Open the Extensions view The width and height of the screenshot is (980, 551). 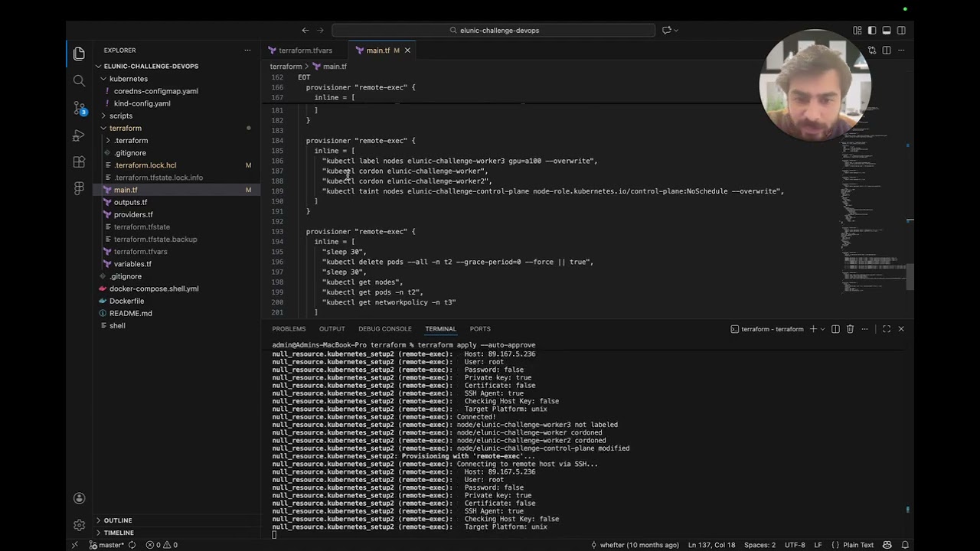point(79,162)
